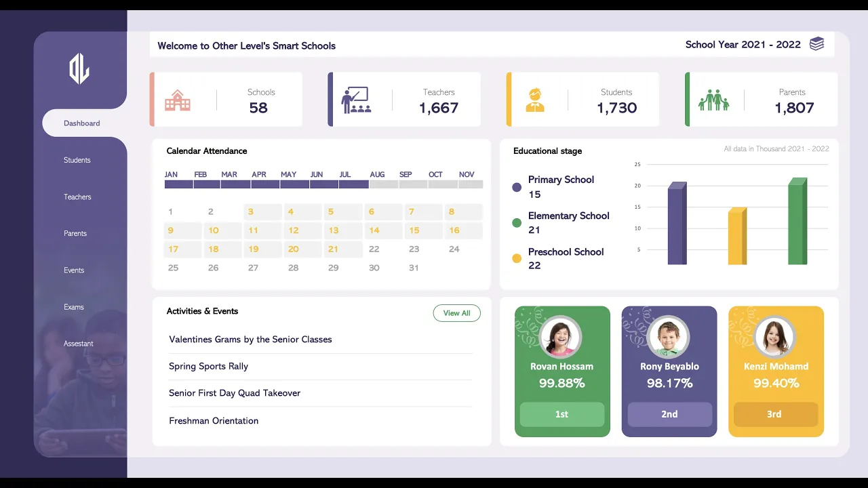Select Assestant in the sidebar
This screenshot has width=868, height=488.
point(79,343)
